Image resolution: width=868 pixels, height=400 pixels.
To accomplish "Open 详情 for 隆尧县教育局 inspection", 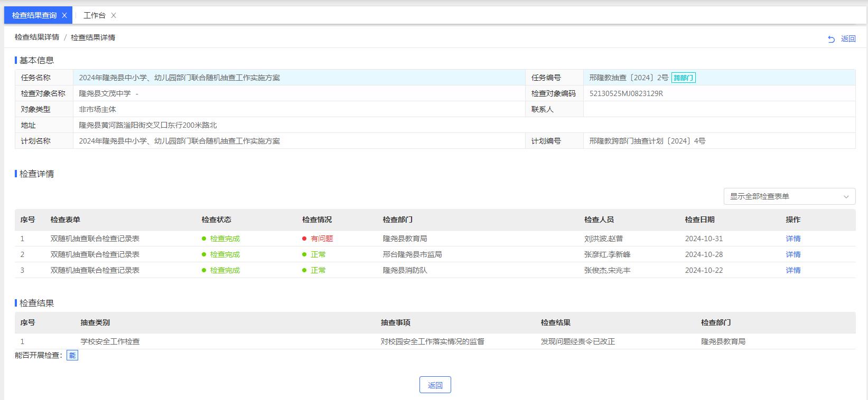I will 792,239.
